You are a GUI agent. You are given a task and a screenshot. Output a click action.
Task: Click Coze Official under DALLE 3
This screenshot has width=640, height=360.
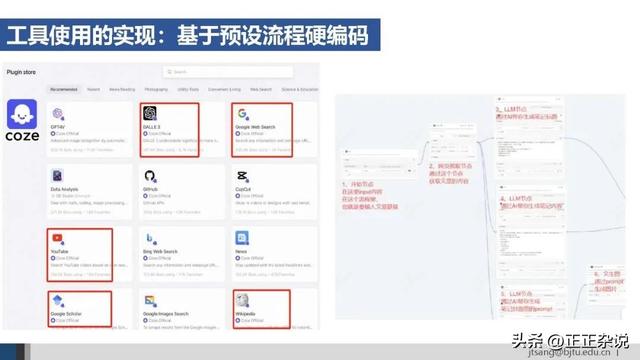pos(158,133)
